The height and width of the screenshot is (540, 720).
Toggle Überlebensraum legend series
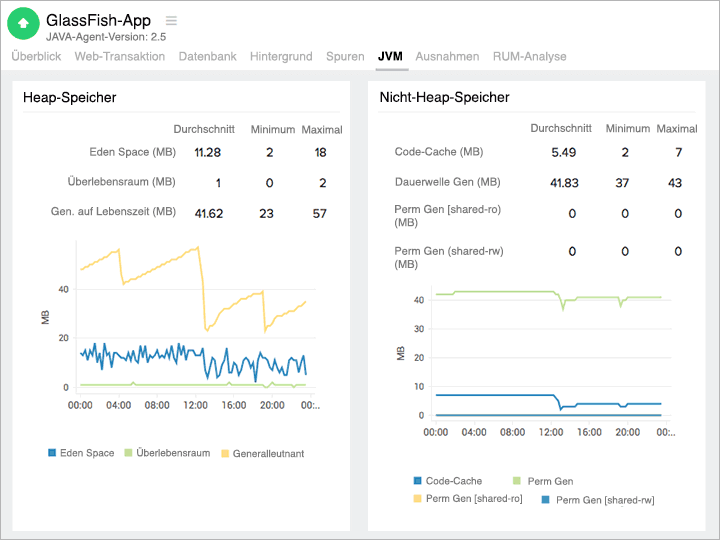coord(167,453)
